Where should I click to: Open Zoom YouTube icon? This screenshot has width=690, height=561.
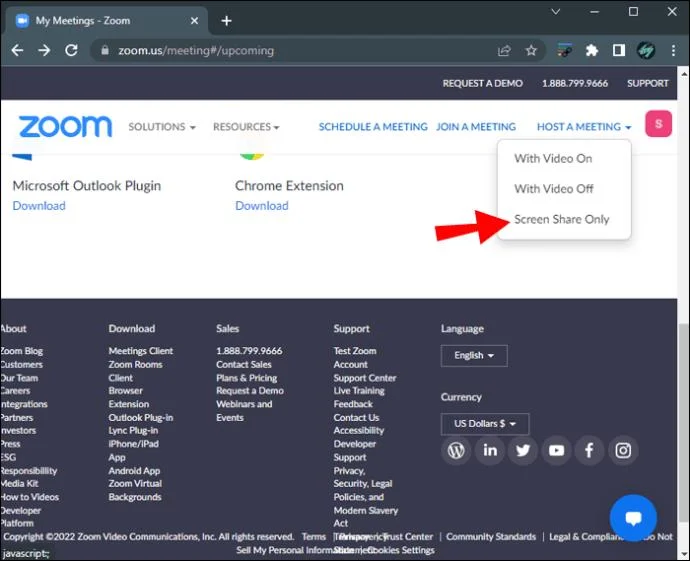point(556,450)
